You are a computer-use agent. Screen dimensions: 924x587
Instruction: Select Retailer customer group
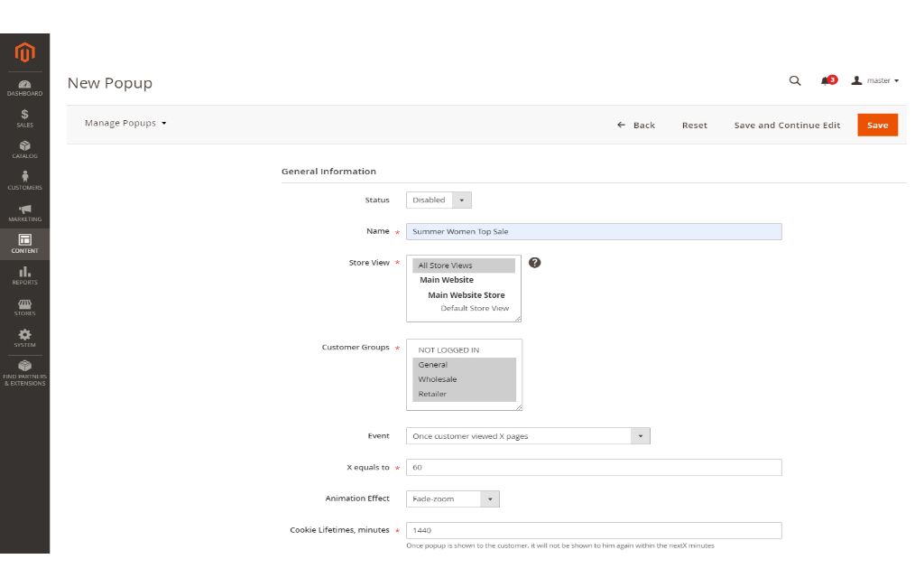click(x=465, y=394)
